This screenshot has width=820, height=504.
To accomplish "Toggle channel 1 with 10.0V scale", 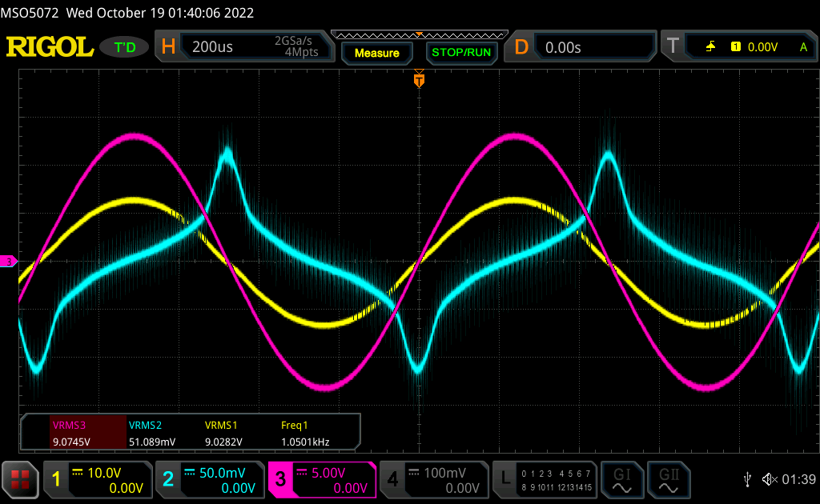I will (x=98, y=479).
